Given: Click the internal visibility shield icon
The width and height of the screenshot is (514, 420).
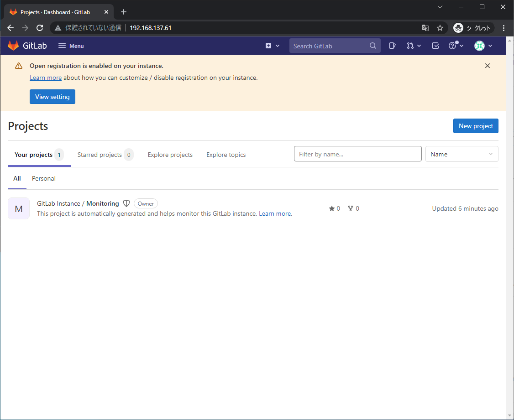Looking at the screenshot, I should point(126,203).
